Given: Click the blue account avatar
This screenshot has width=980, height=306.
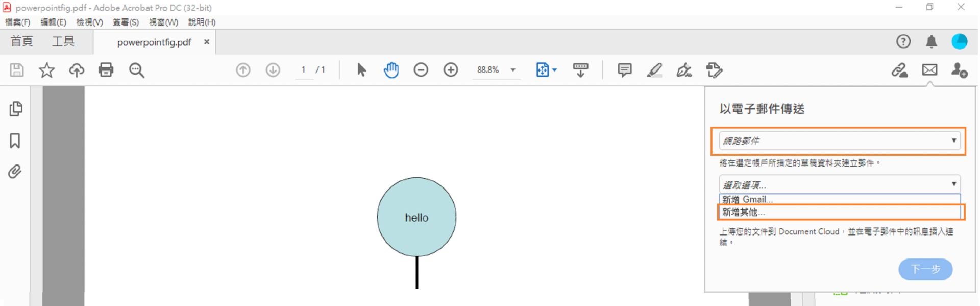Looking at the screenshot, I should tap(960, 41).
